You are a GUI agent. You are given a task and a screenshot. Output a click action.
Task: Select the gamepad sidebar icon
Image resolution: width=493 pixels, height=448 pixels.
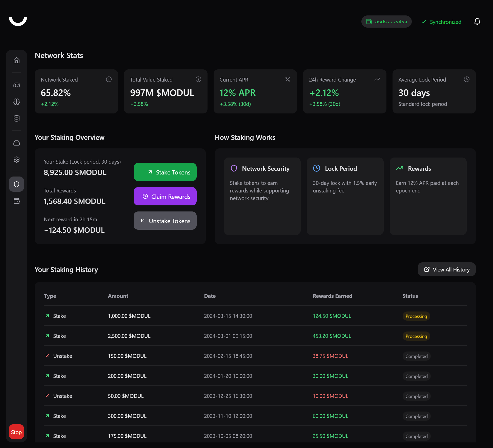[x=16, y=85]
